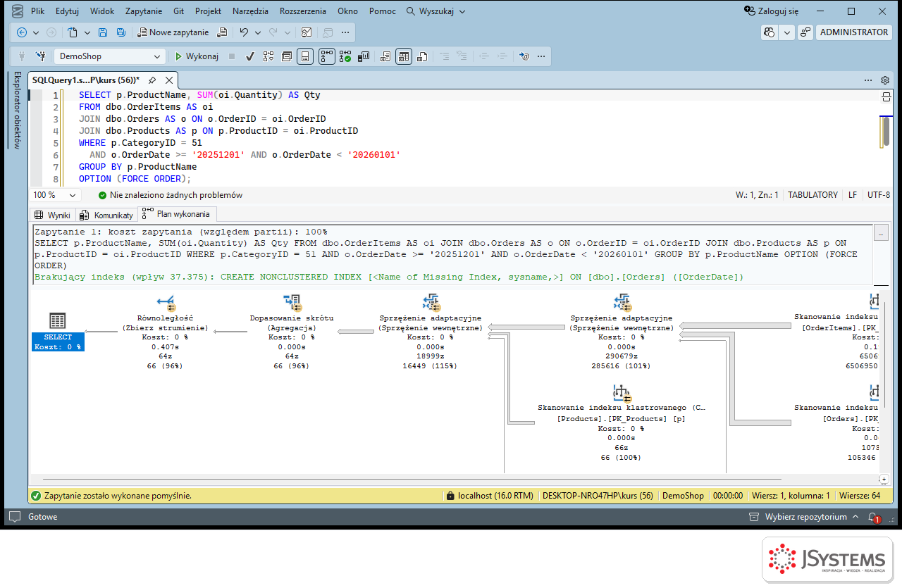Screen dimensions: 902x588
Task: Open the Narzędzia menu
Action: [249, 11]
